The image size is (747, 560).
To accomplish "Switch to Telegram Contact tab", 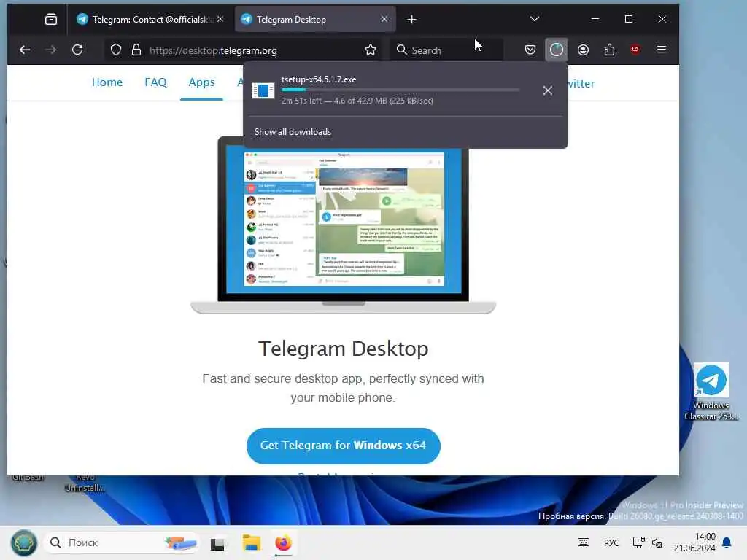I will coord(150,20).
